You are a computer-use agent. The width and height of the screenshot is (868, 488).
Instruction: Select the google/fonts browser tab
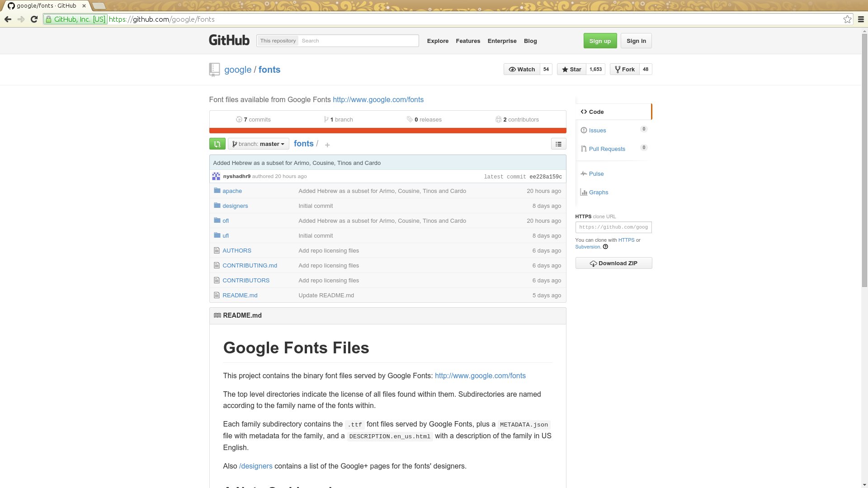pyautogui.click(x=47, y=6)
